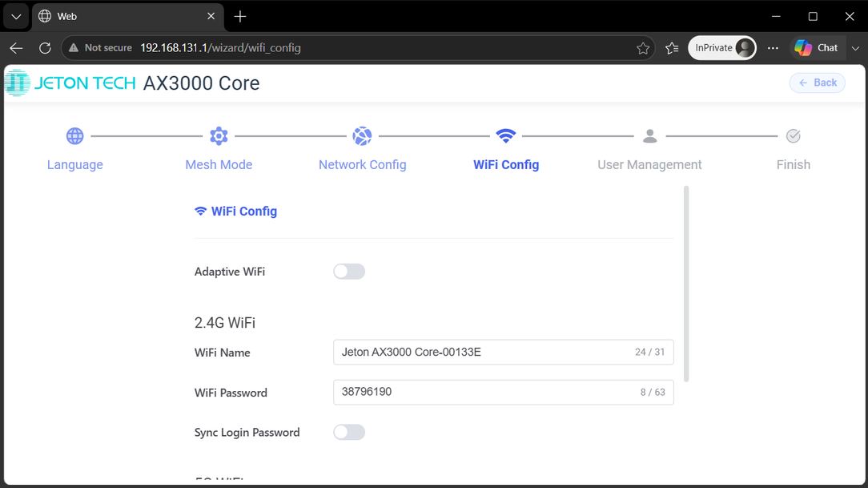Select the Web browser tab
This screenshot has width=868, height=488.
127,17
